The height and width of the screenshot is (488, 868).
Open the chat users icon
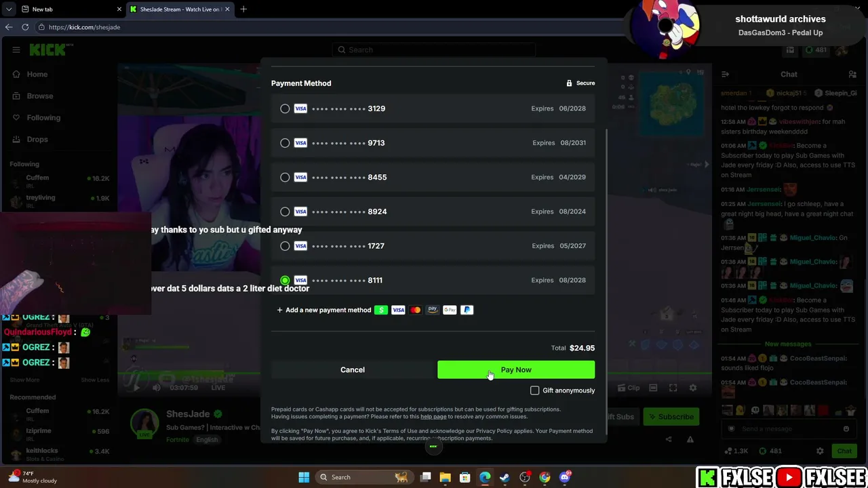click(x=852, y=75)
